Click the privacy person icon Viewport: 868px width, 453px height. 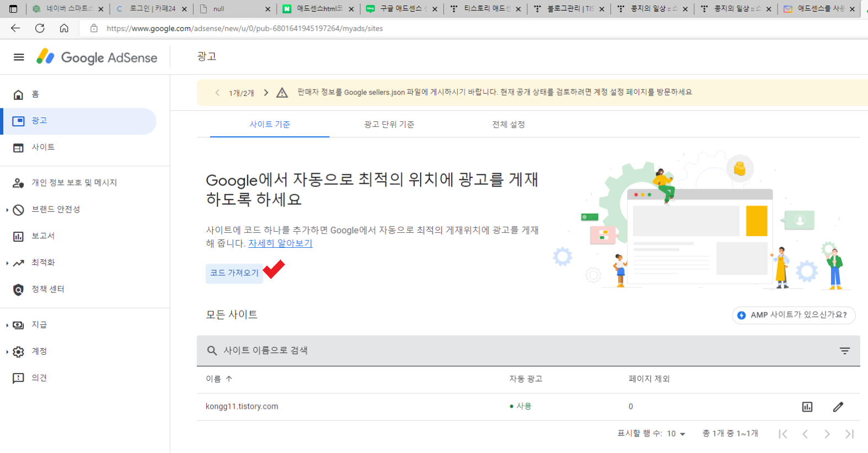coord(18,183)
